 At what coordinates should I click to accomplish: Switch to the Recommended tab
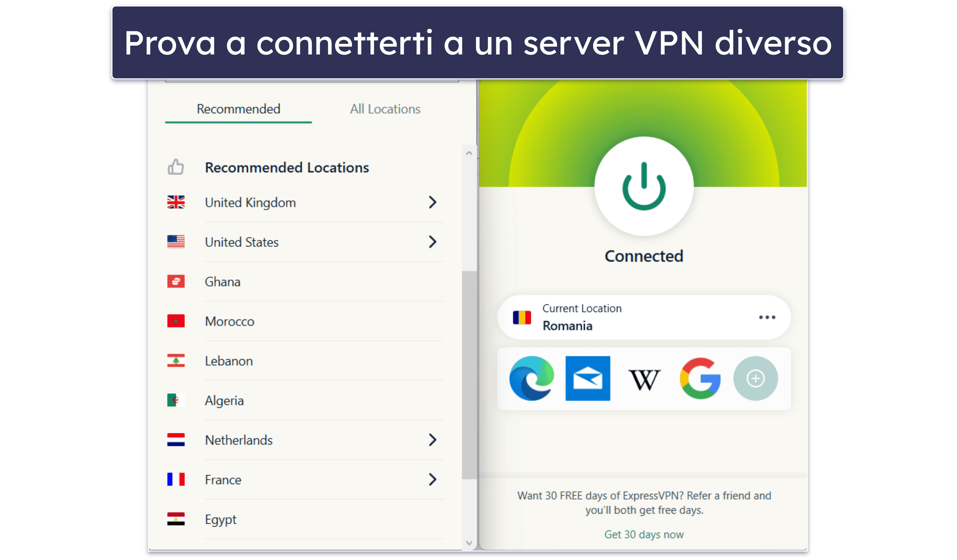[x=238, y=109]
